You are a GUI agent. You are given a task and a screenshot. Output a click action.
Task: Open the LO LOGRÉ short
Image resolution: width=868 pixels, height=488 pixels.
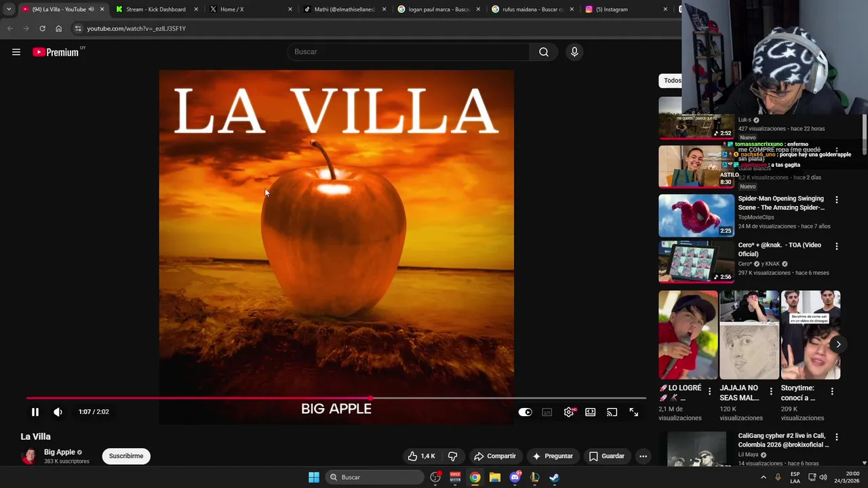click(x=688, y=335)
